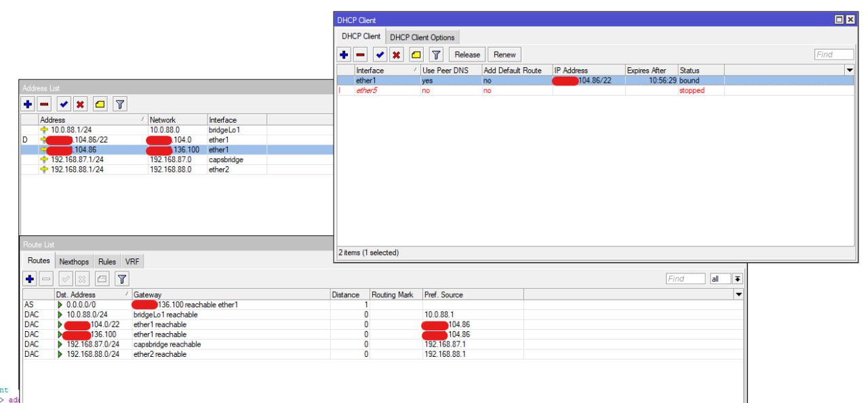
Task: Enable selected address with blue checkmark
Action: coord(64,104)
